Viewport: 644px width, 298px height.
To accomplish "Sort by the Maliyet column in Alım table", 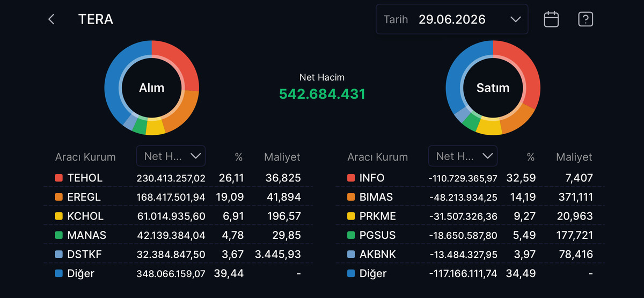I will [x=282, y=157].
